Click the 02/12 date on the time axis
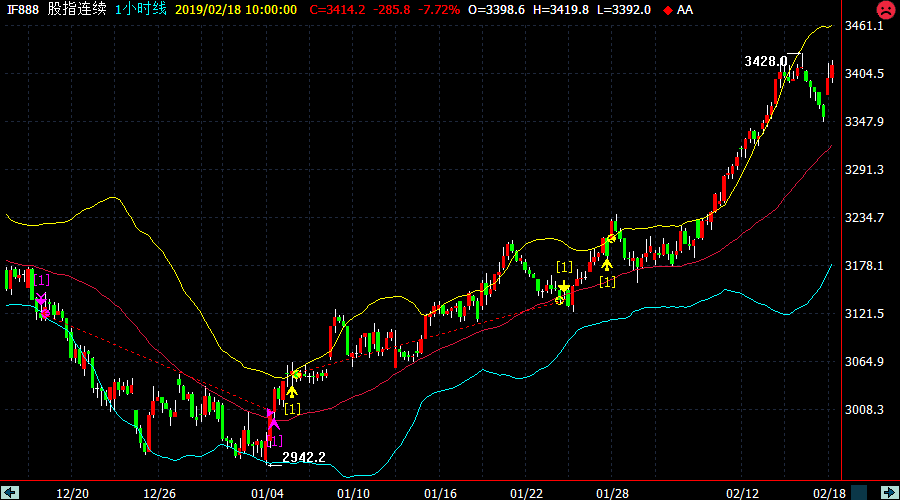Image resolution: width=900 pixels, height=500 pixels. tap(742, 493)
